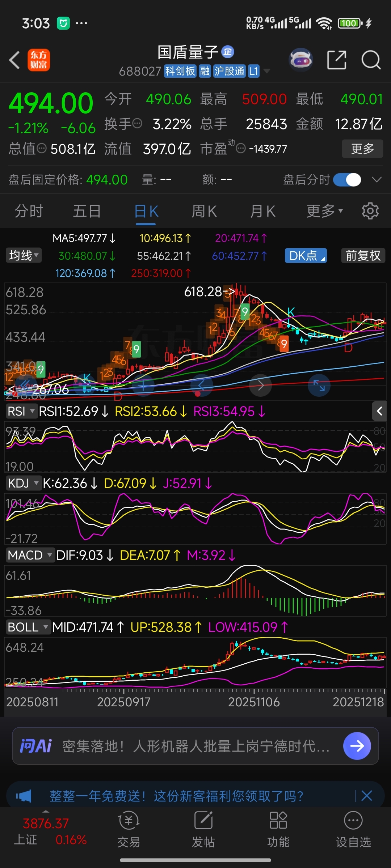Collapse indicator side panel arrow
This screenshot has height=868, width=391.
379,411
